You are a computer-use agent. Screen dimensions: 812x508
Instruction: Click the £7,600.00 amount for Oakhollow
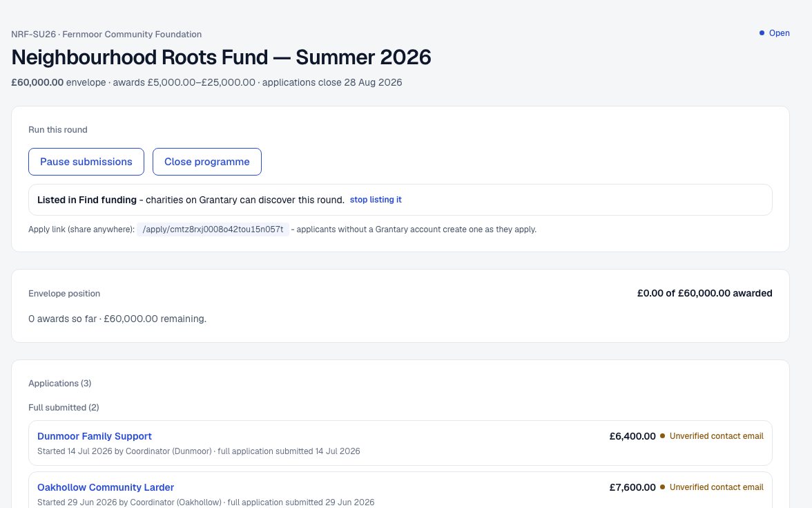[x=632, y=487]
